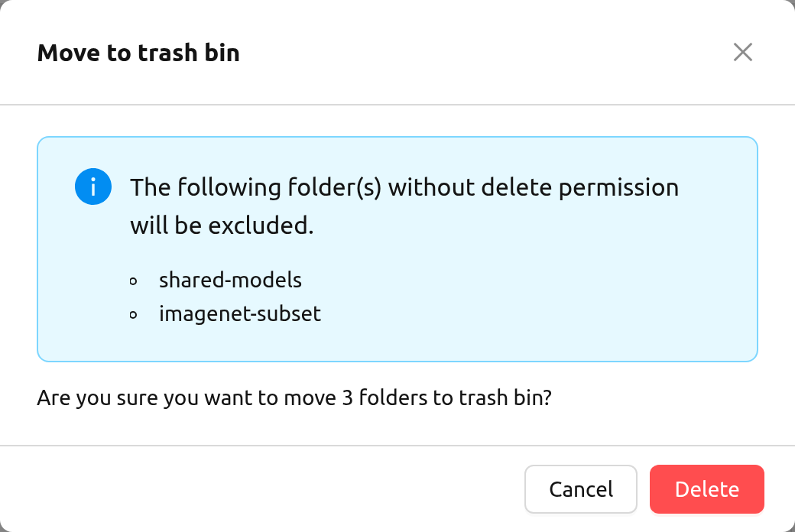Click the "Move to trash bin" title
This screenshot has height=532, width=795.
coord(138,53)
